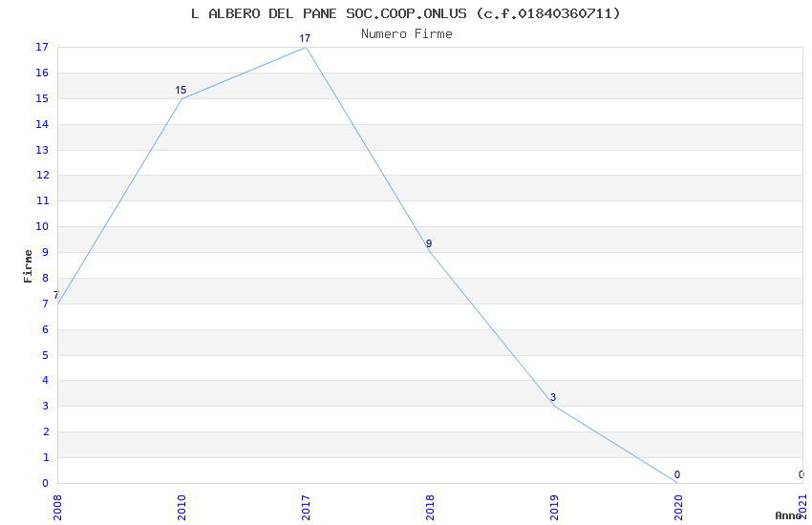812x525 pixels.
Task: Click the y-axis tick value 13
Action: [x=42, y=150]
